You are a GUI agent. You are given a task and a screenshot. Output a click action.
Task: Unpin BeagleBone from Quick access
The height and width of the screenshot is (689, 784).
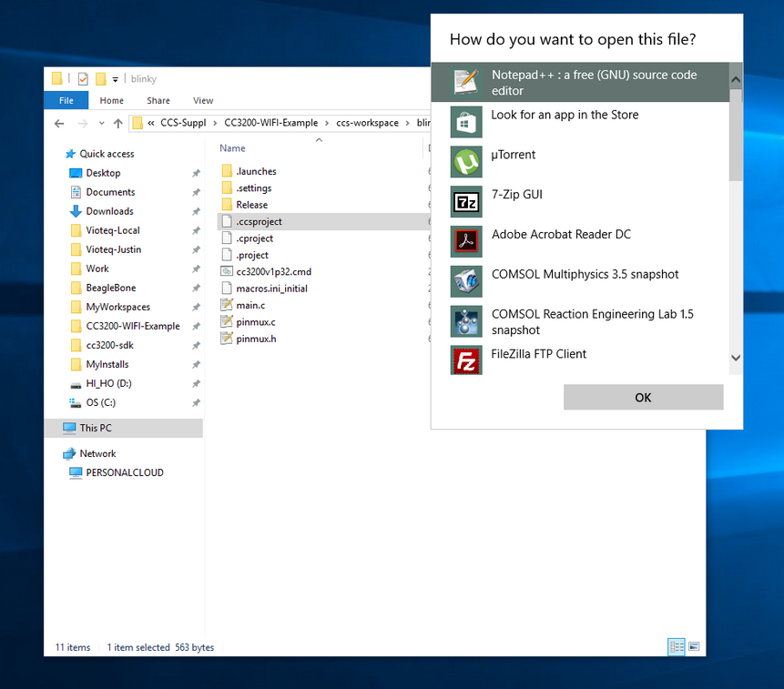[x=196, y=289]
